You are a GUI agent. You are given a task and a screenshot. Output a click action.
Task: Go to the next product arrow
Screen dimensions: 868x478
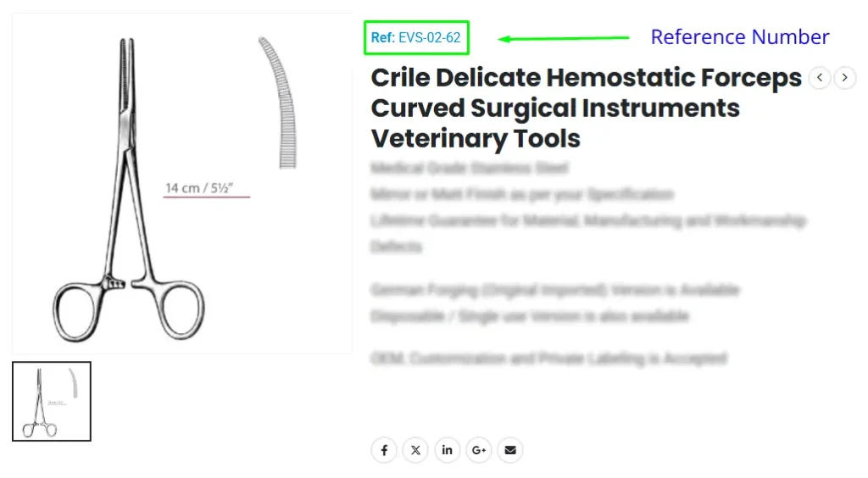click(845, 78)
